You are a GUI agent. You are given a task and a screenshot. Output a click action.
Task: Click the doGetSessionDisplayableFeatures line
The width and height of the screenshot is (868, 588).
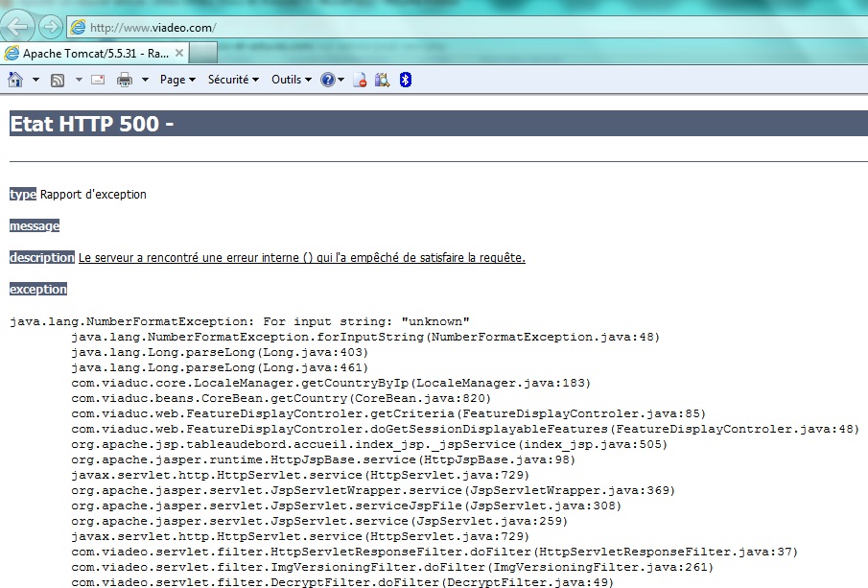465,429
